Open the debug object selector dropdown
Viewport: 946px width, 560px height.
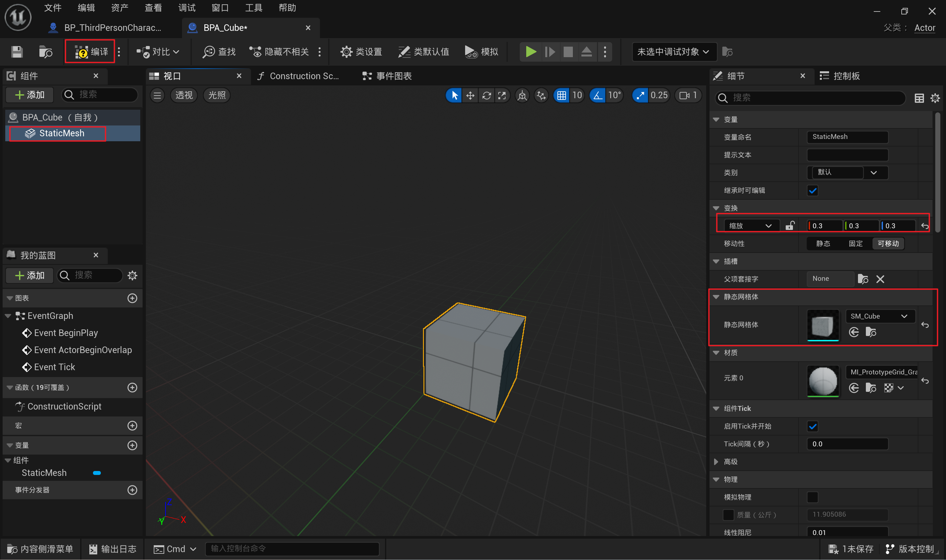674,52
